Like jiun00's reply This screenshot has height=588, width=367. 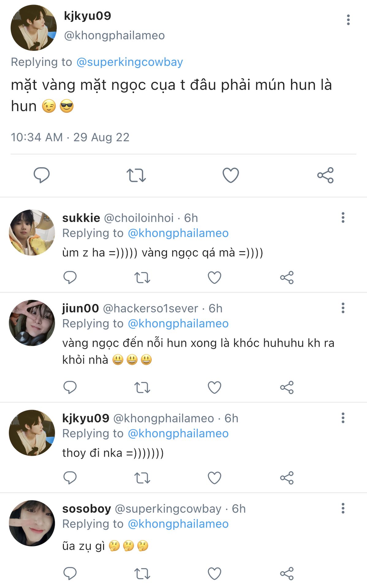214,388
